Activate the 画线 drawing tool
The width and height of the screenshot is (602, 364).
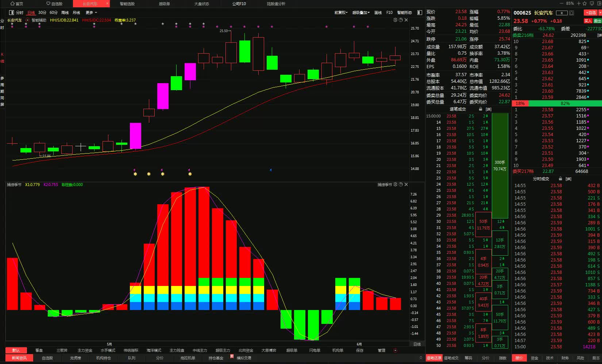(x=378, y=12)
